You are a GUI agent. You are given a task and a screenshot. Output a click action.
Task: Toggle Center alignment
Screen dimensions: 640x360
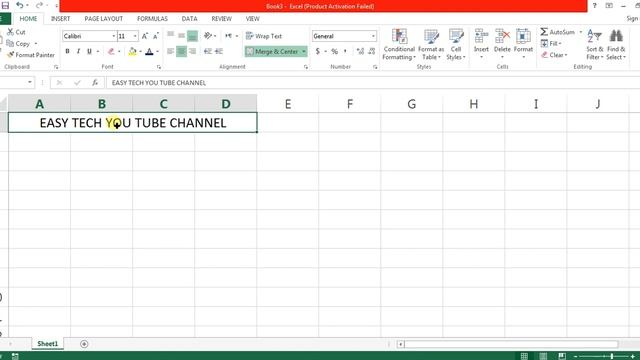click(182, 51)
